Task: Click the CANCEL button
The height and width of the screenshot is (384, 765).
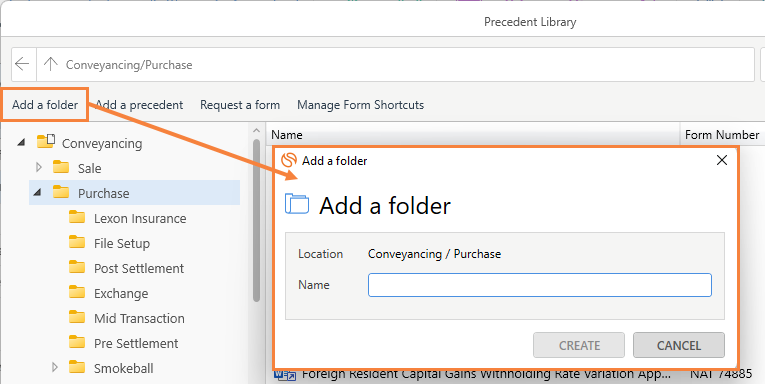Action: click(x=679, y=345)
